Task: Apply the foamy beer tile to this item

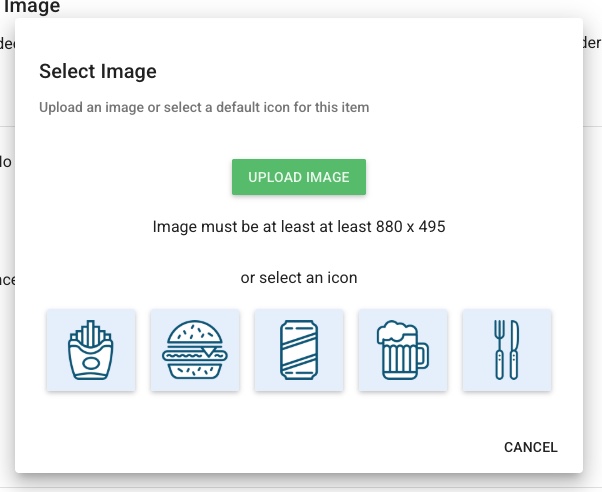Action: [x=403, y=350]
